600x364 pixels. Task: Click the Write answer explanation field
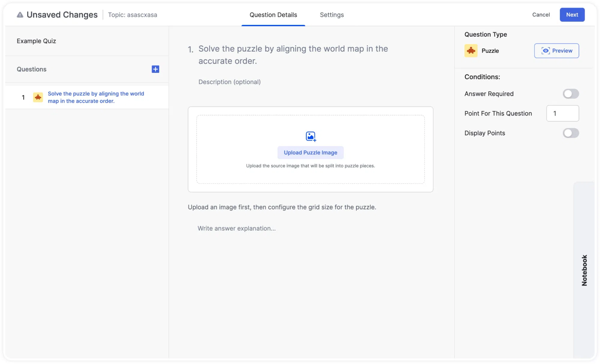coord(237,228)
